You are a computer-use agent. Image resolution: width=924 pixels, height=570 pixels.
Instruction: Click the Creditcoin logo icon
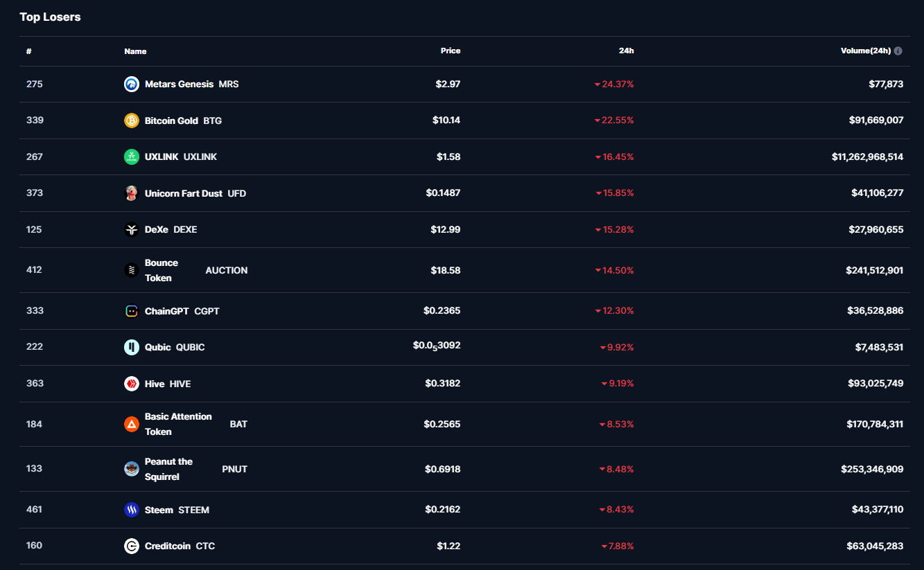(x=132, y=546)
